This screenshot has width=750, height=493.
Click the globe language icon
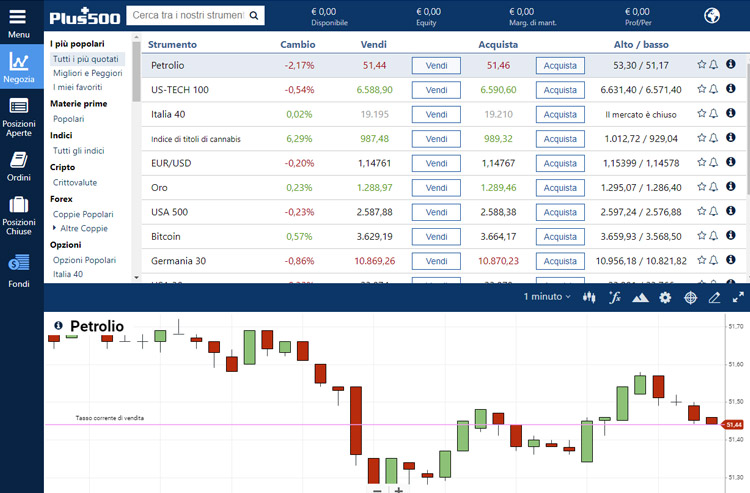pos(712,16)
